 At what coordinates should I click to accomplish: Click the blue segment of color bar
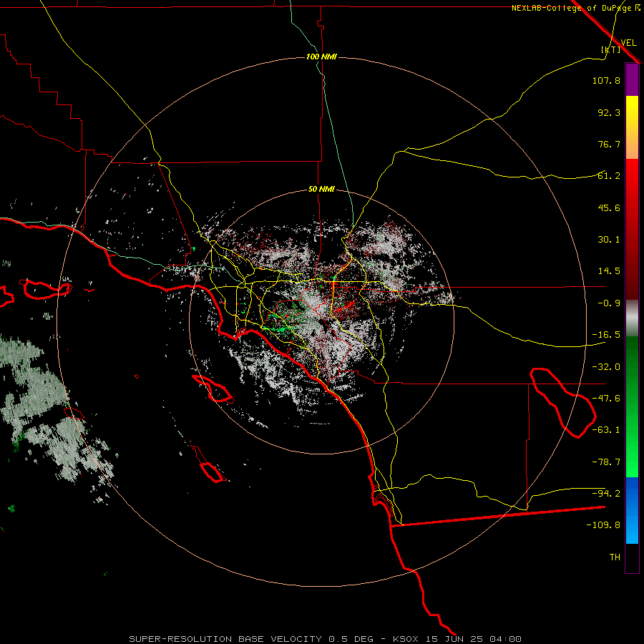pos(632,510)
